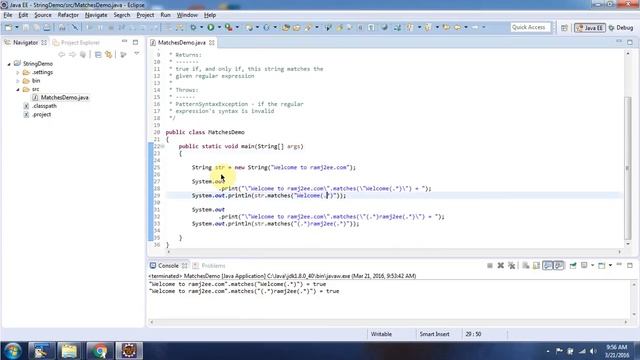Select the Console tab

point(168,266)
